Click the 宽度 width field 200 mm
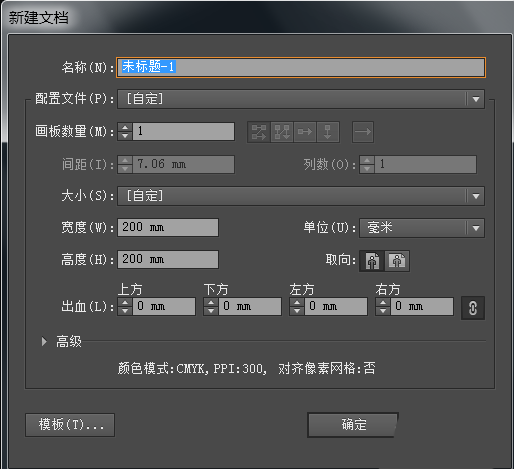 click(x=168, y=228)
